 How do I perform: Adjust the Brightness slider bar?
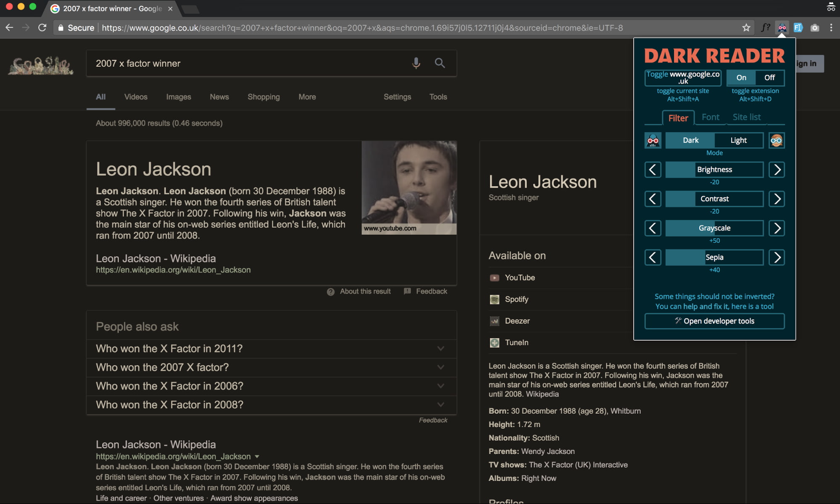coord(714,170)
